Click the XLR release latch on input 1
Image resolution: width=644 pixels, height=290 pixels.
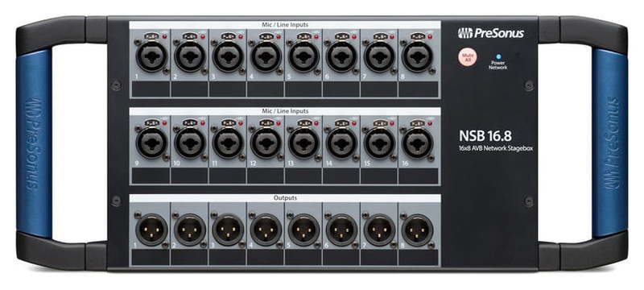pos(152,36)
